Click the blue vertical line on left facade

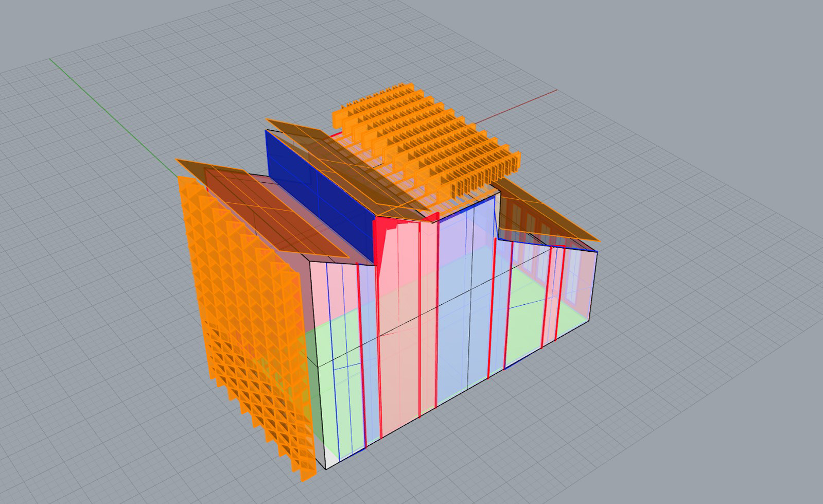coord(337,360)
